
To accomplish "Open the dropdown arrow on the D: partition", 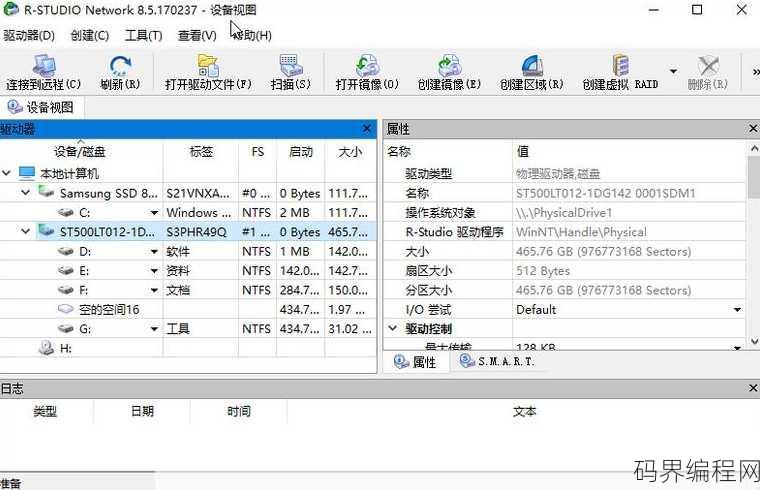I will click(154, 252).
